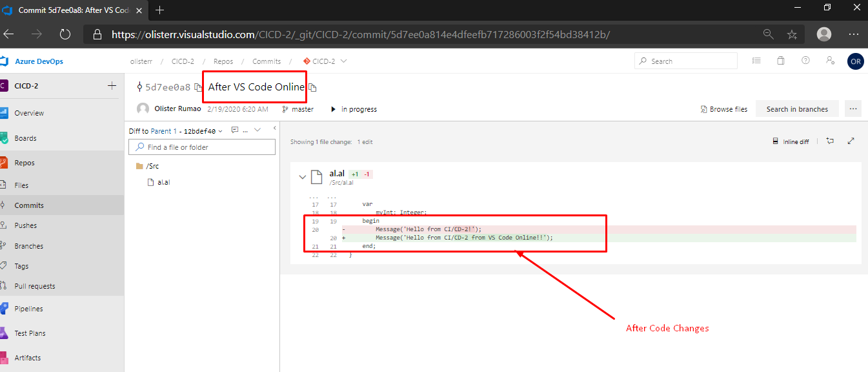
Task: Click the favorites star icon in address bar
Action: 792,34
